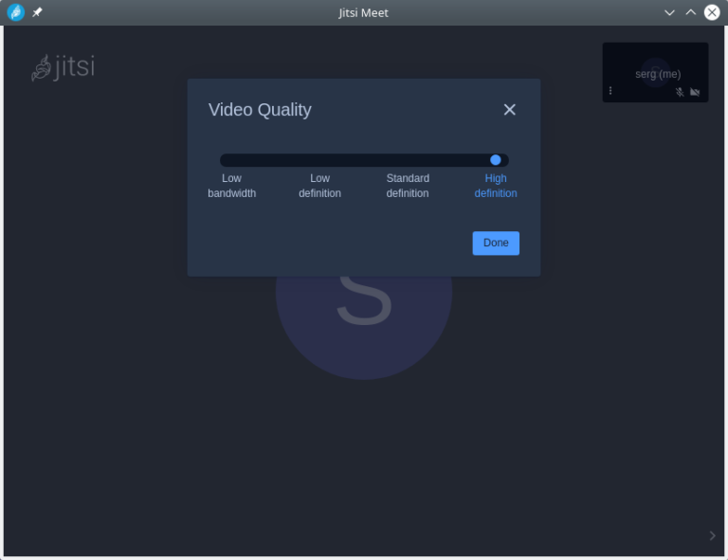Open the three-dot menu on serg thumbnail
The width and height of the screenshot is (728, 560).
610,90
